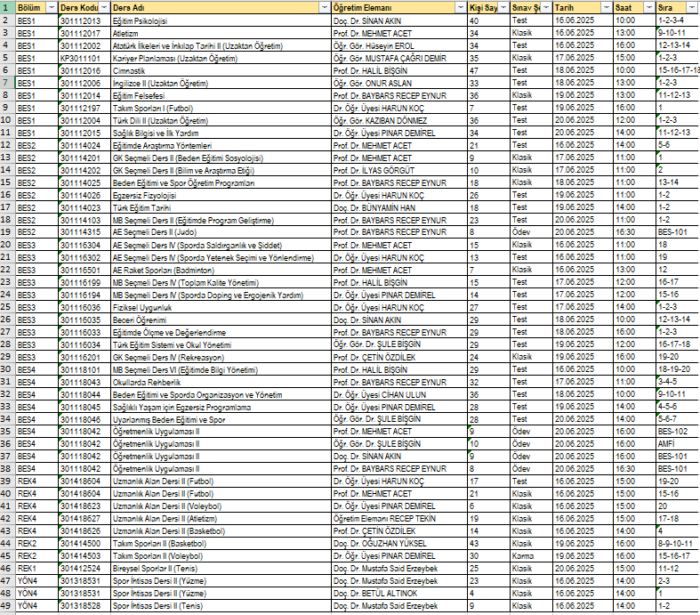Select cell "Spor İhtisas Dersi II (Tenis)"

click(221, 605)
